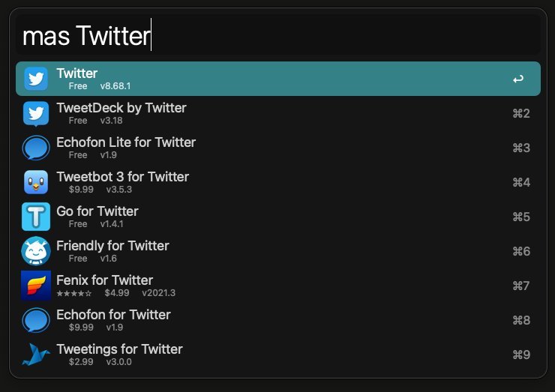Viewport: 555px width, 392px height.
Task: Click the Echofon Lite speech bubble icon
Action: (x=36, y=148)
